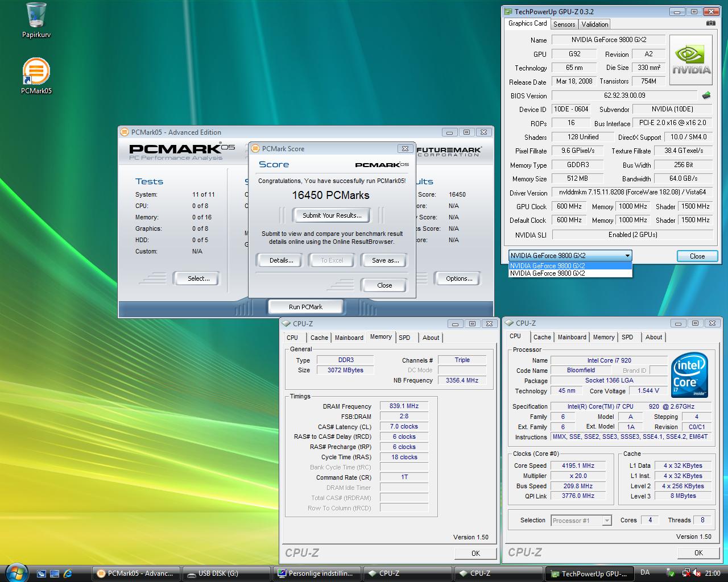Click the NVIDIA SLI Enabled (2 GPUs) field
Screen dimensions: 728x582
(632, 235)
